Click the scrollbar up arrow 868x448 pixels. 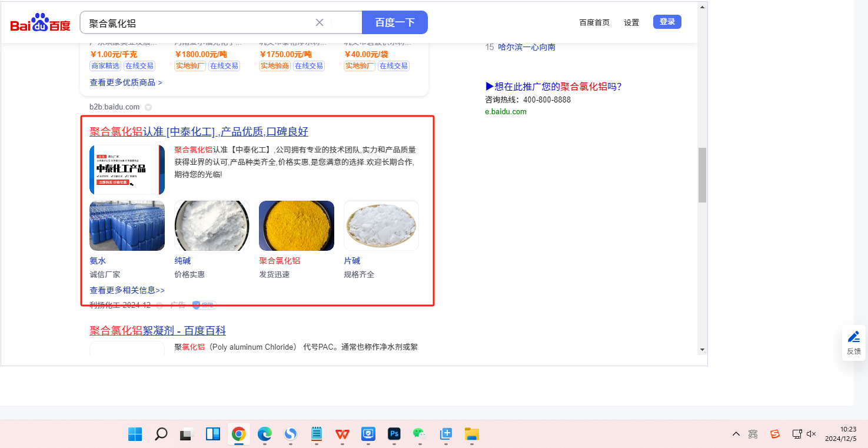point(702,6)
